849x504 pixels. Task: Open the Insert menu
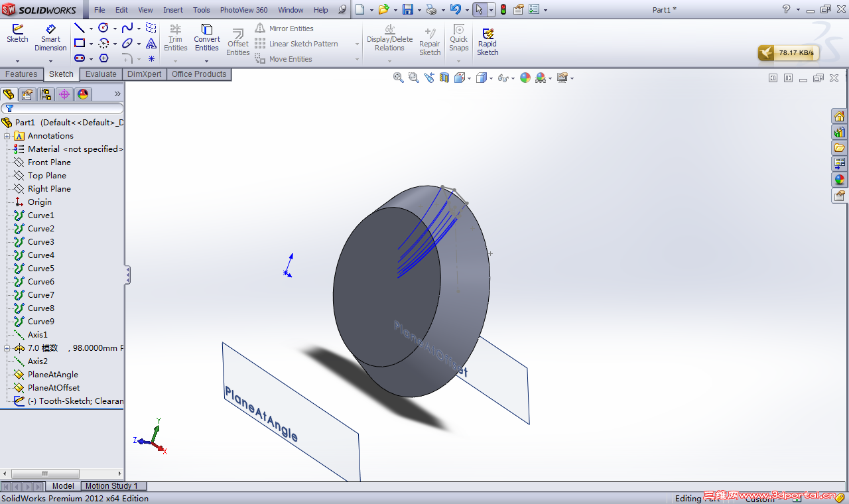pos(173,10)
